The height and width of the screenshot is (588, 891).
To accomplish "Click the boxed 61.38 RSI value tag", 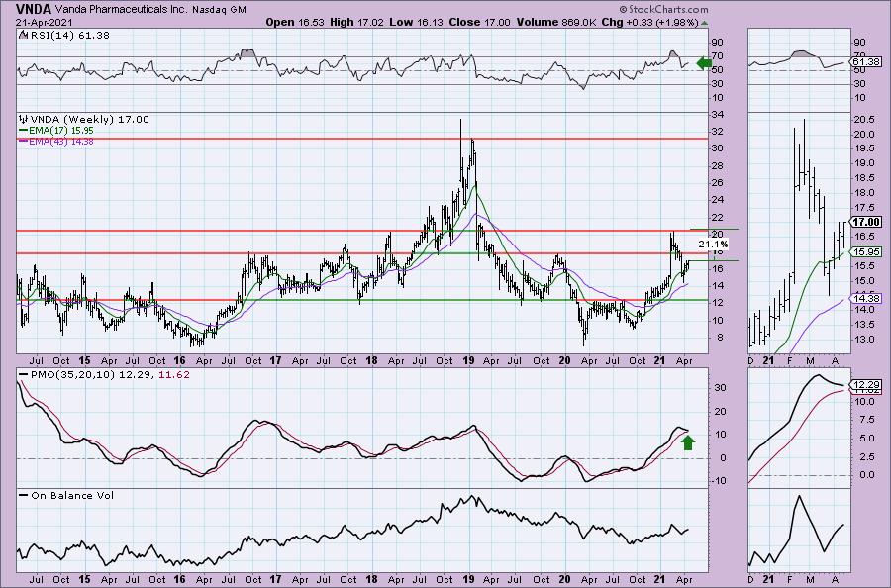I will (x=867, y=62).
